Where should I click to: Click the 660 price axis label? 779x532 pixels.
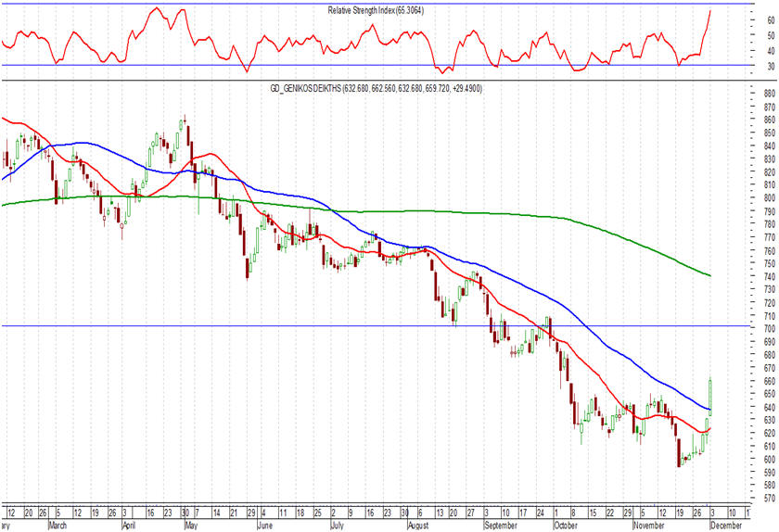(x=770, y=382)
